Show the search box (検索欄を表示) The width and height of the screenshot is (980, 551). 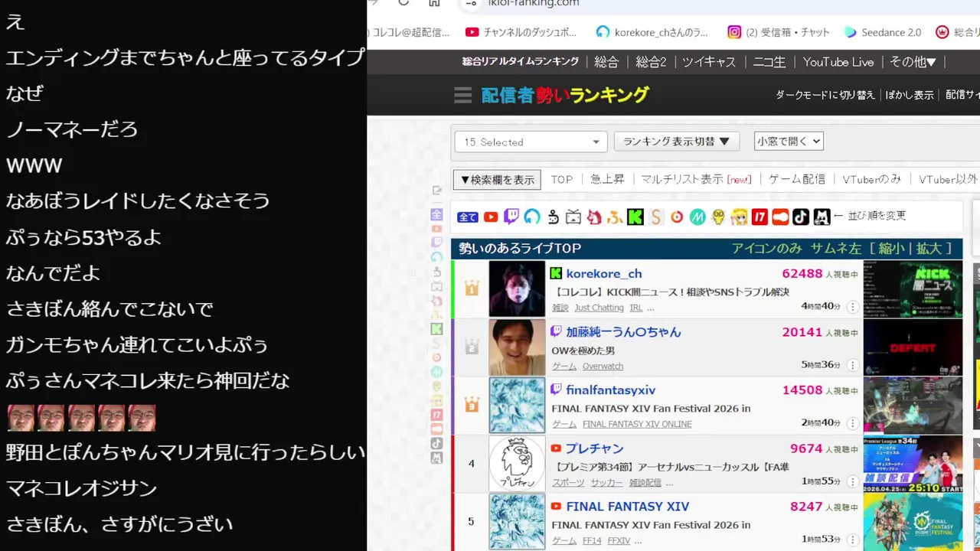pos(497,180)
